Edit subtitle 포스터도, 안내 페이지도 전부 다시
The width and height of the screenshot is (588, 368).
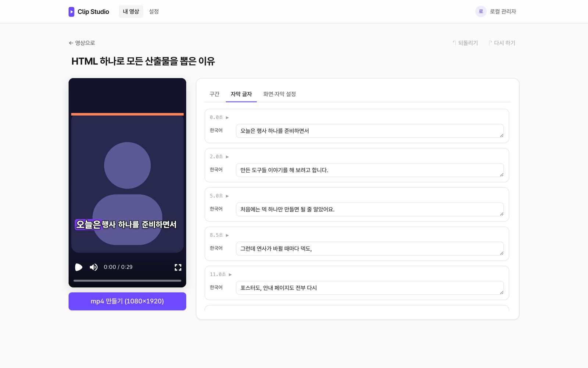pos(370,288)
